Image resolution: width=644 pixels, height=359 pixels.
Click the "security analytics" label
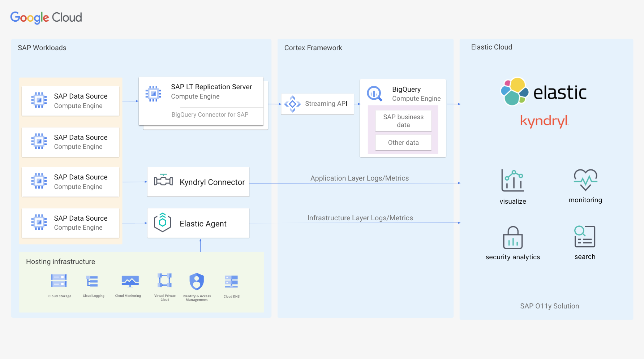[x=513, y=257]
